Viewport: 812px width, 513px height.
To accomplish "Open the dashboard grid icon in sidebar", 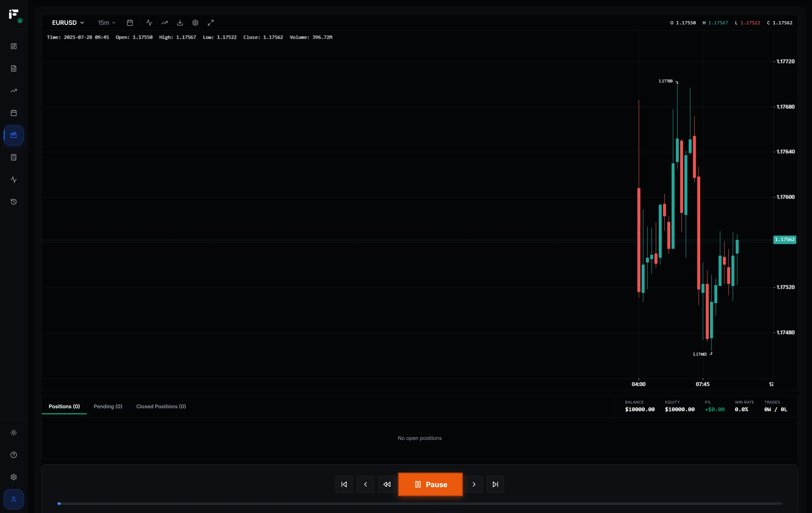I will pyautogui.click(x=13, y=46).
